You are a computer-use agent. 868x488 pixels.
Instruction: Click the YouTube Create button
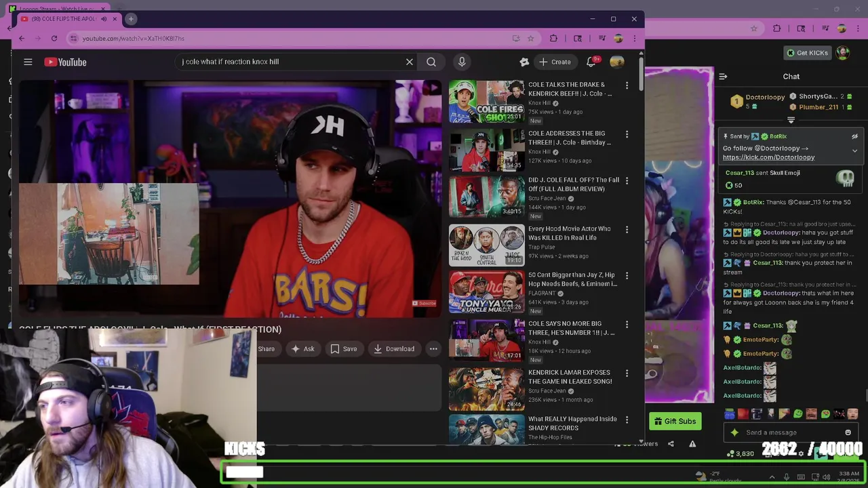tap(555, 62)
